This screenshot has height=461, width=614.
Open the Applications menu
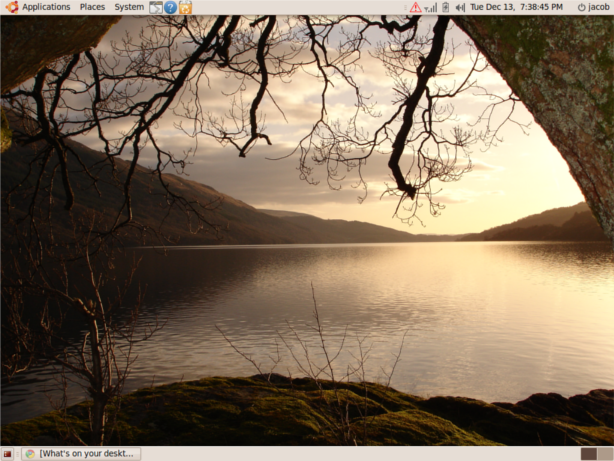pos(46,7)
